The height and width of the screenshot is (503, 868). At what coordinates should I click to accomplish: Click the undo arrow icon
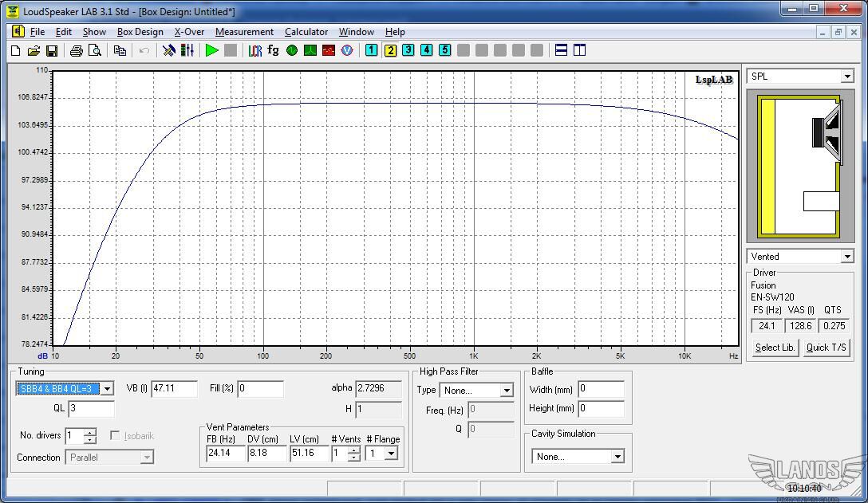(144, 51)
